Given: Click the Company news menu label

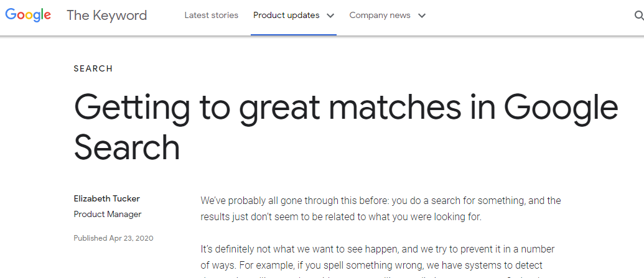Looking at the screenshot, I should pos(380,15).
